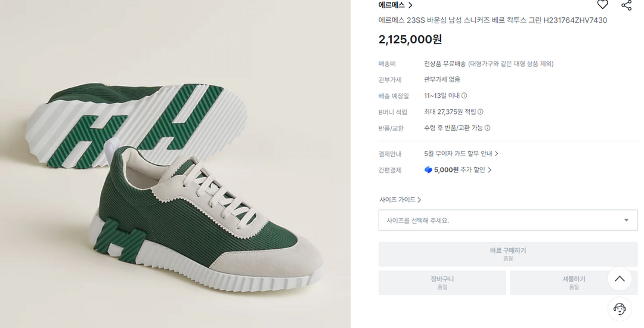The image size is (644, 328).
Task: Expand the 사이즈 가이드 size guide
Action: (400, 200)
